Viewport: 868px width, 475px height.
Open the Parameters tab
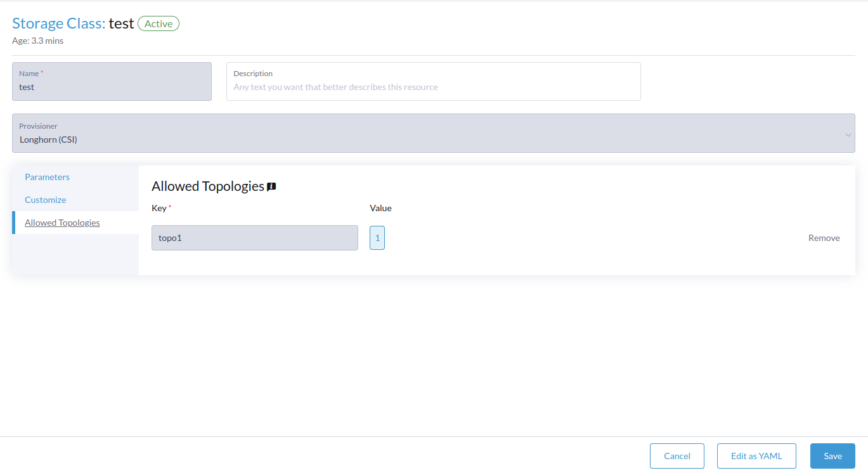(x=47, y=177)
